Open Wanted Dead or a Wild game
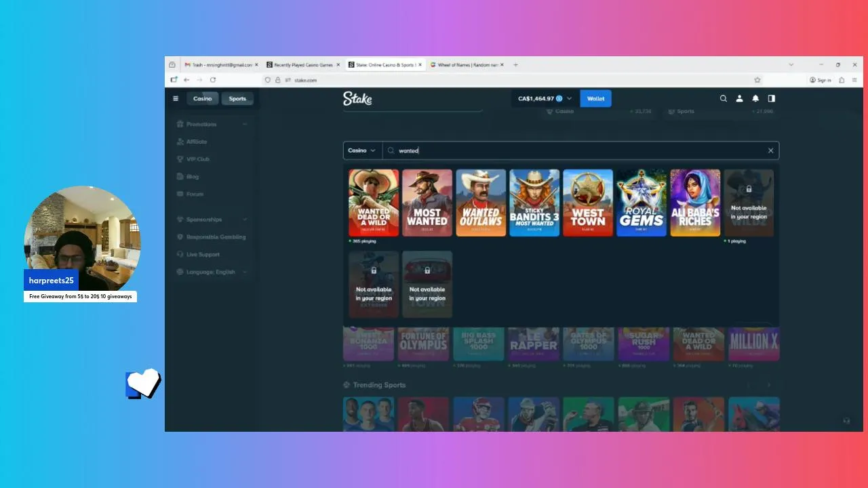 coord(374,203)
